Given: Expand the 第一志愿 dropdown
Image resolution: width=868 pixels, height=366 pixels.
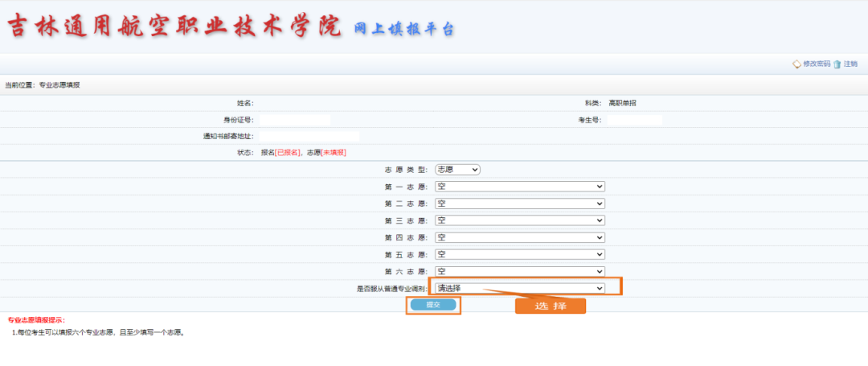Looking at the screenshot, I should pyautogui.click(x=519, y=187).
